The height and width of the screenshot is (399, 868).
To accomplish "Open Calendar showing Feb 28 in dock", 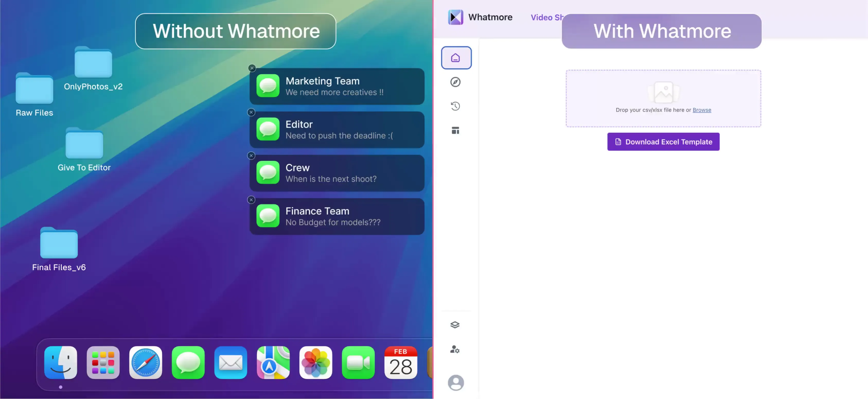I will pyautogui.click(x=401, y=362).
